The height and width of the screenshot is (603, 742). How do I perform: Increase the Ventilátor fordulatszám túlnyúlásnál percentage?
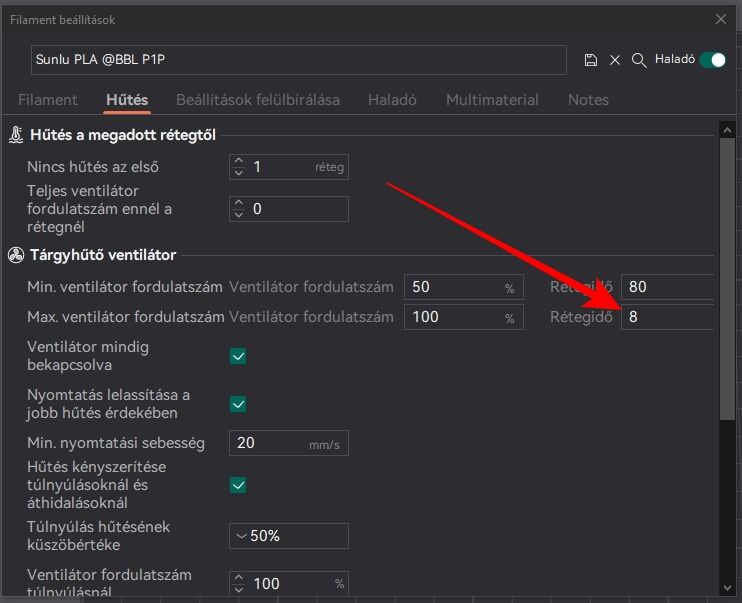[x=238, y=578]
